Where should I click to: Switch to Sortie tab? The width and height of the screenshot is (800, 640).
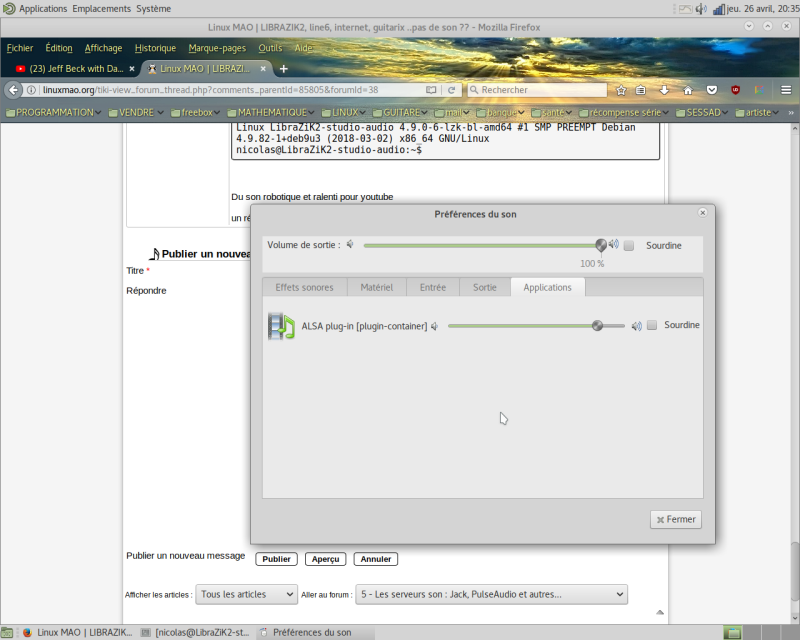tap(485, 287)
